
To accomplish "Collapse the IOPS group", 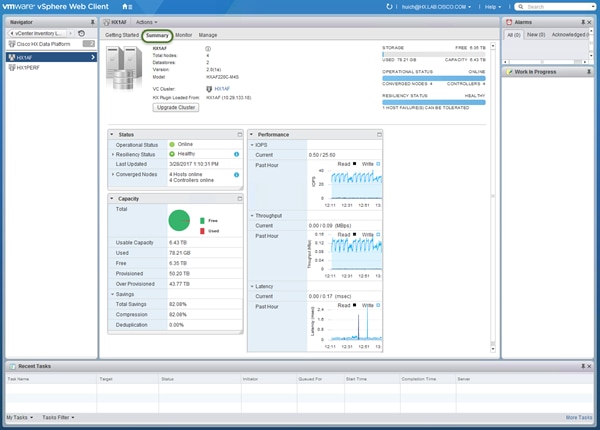I will [x=252, y=145].
